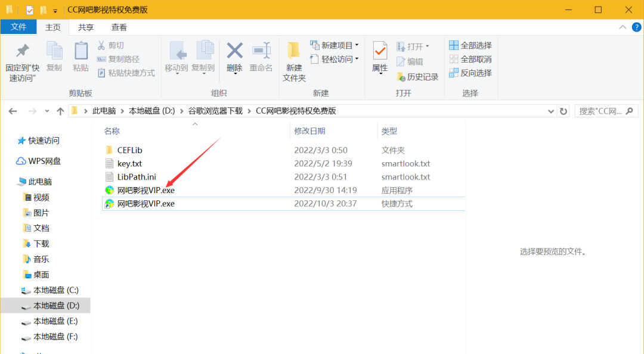Sort files by 修改日期 column header
Viewport: 644px width, 354px height.
point(309,131)
